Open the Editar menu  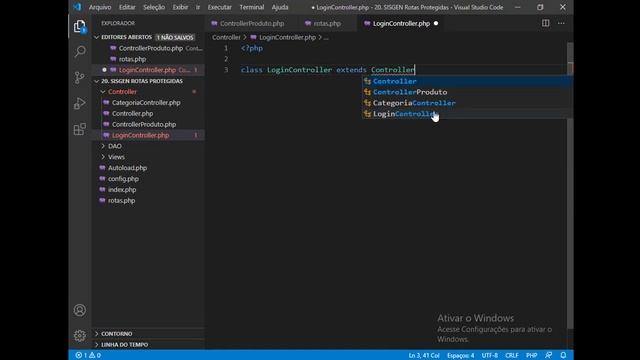click(x=127, y=7)
